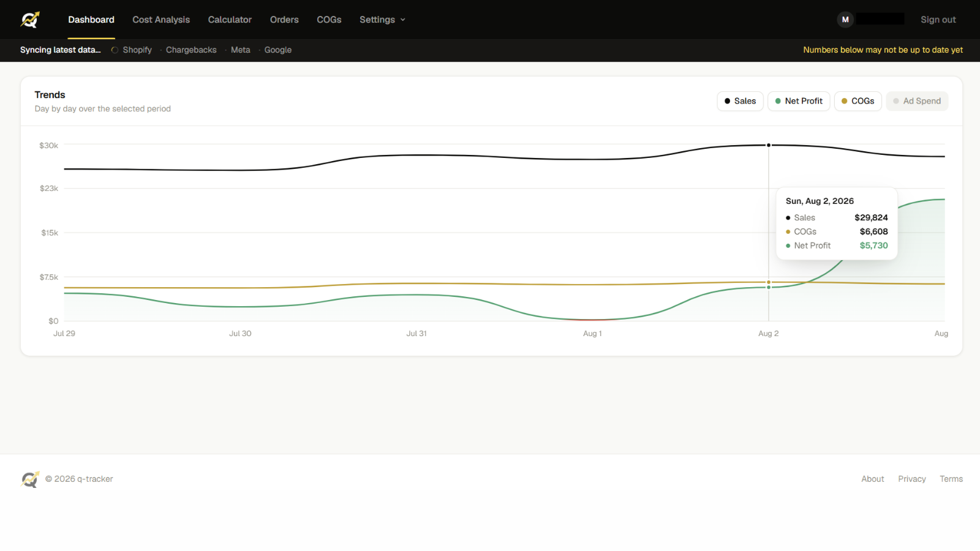
Task: Toggle the Sales series legend
Action: tap(740, 101)
